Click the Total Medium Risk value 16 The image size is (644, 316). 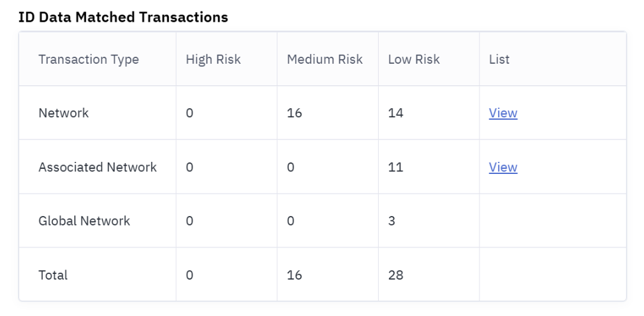click(295, 275)
